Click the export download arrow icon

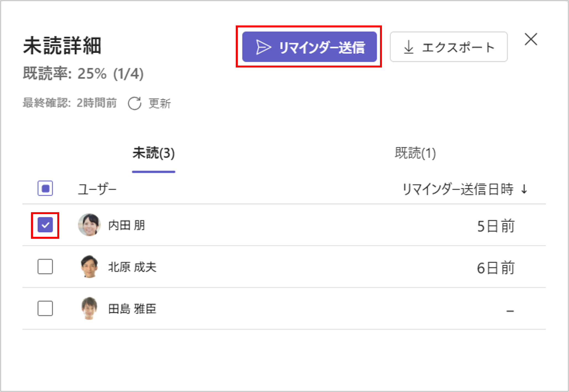tap(408, 47)
